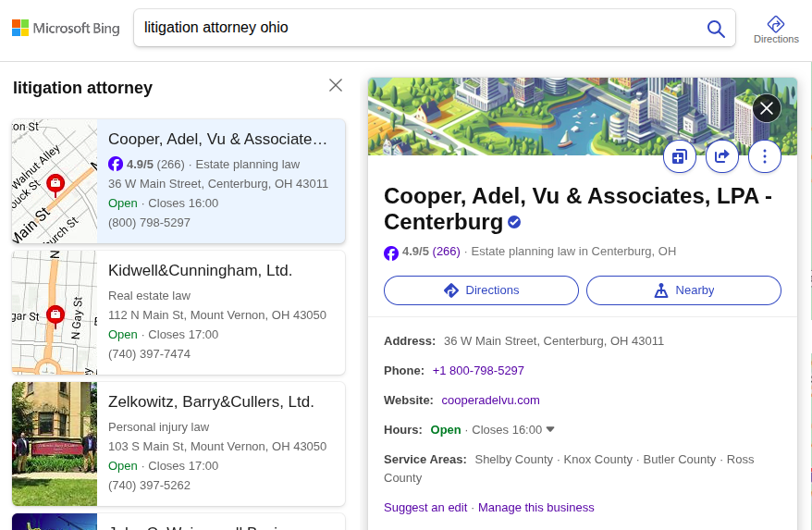The image size is (812, 530).
Task: Click the Facebook icon in details rating
Action: [391, 253]
